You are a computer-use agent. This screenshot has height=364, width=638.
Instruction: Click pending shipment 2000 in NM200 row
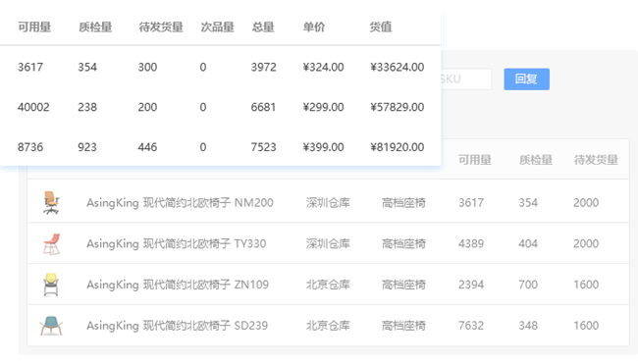[x=586, y=202]
